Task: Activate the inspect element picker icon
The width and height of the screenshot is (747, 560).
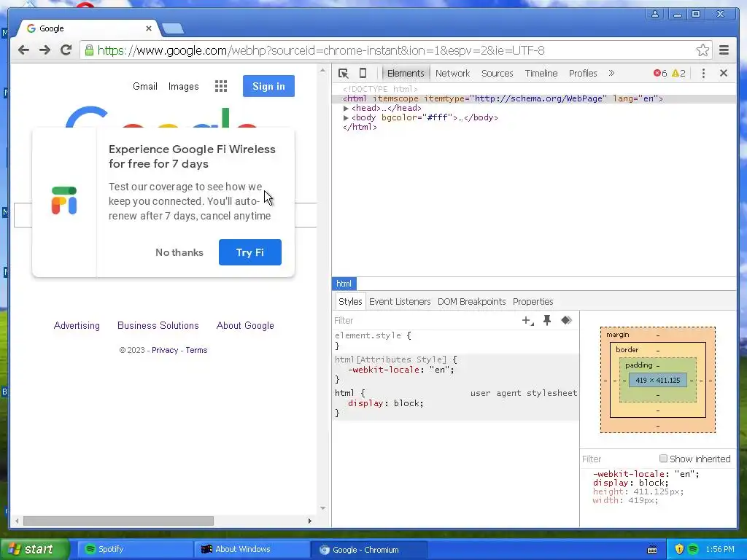Action: pos(343,74)
